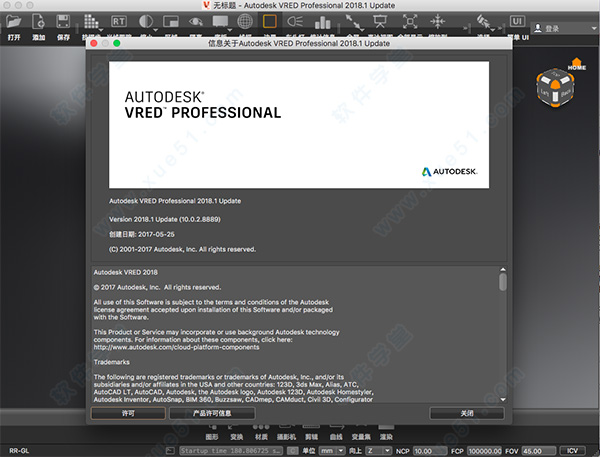Expand the Backplate dropdown arrow
Image resolution: width=600 pixels, height=457 pixels.
coord(230,30)
